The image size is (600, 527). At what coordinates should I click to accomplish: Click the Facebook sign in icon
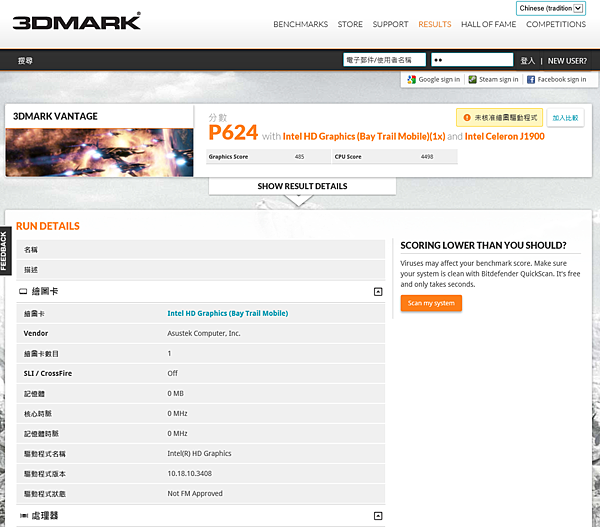coord(531,79)
